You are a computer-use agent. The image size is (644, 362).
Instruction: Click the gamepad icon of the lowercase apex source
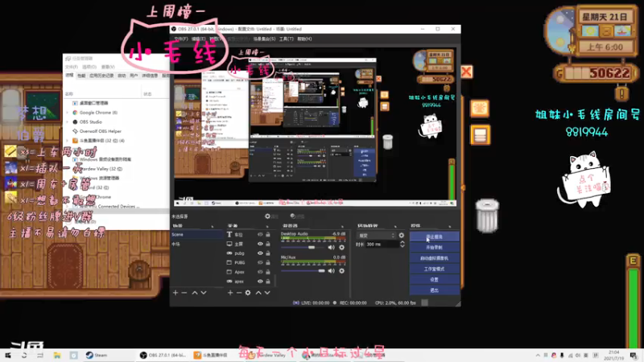pos(229,281)
